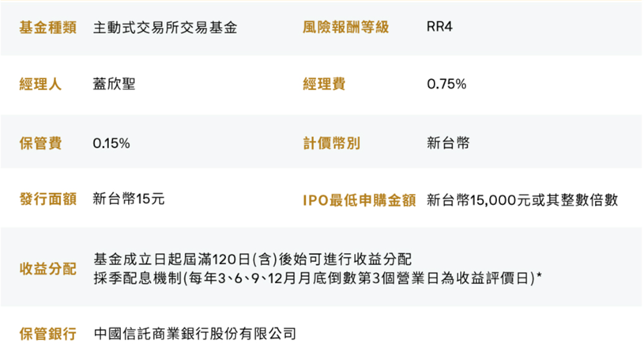This screenshot has width=644, height=356.
Task: Click the fund manager name 蓋欣聖
Action: 114,84
